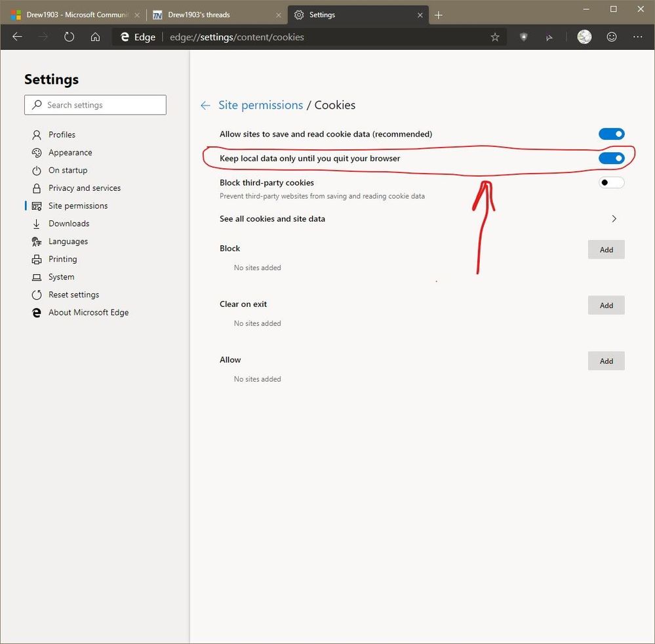Viewport: 655px width, 644px height.
Task: Open Reset settings section
Action: [x=74, y=294]
